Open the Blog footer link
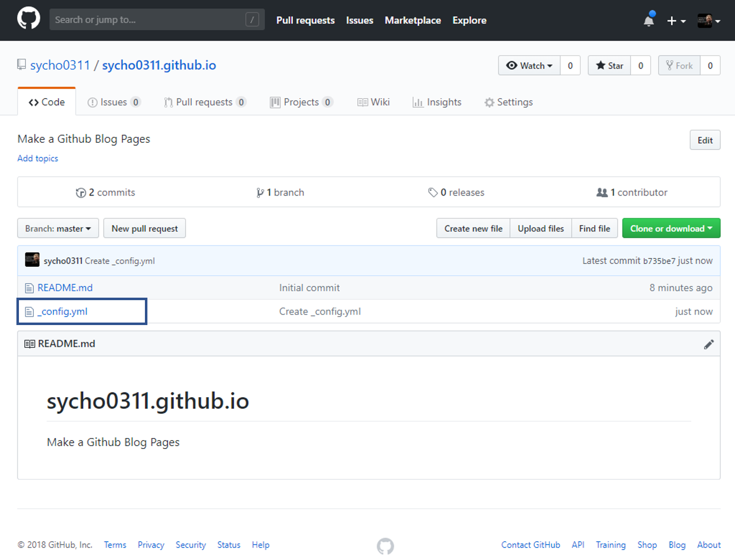Image resolution: width=735 pixels, height=560 pixels. pos(677,545)
